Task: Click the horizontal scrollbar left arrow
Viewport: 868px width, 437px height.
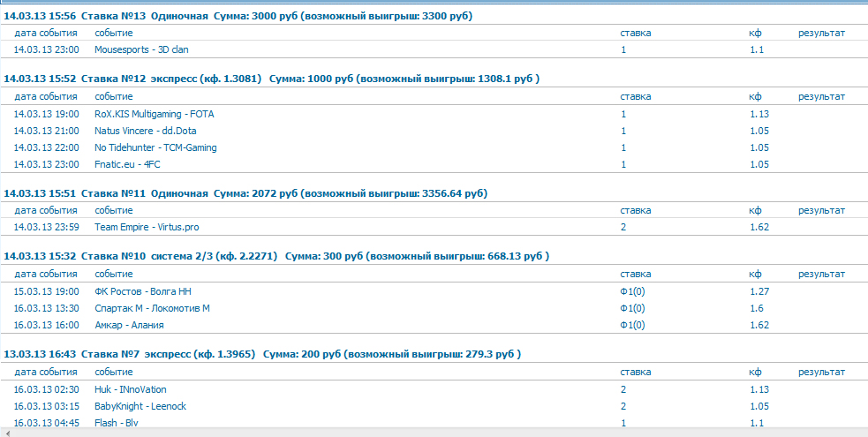Action: (7, 433)
